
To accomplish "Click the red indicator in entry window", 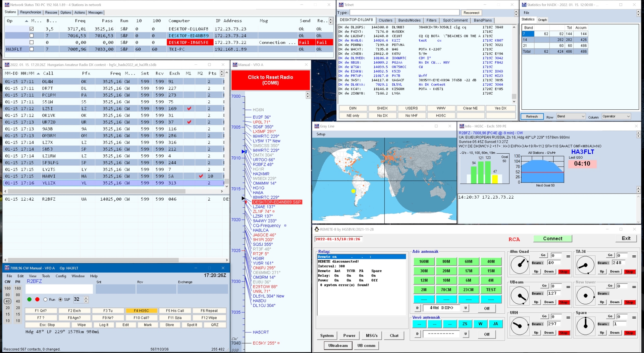I will pyautogui.click(x=37, y=299).
